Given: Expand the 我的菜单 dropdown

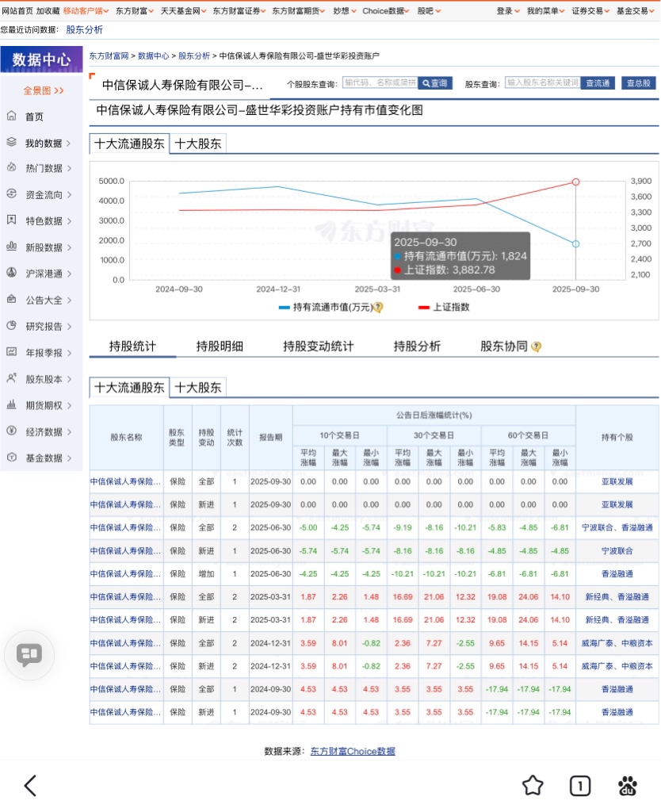Looking at the screenshot, I should pos(546,10).
